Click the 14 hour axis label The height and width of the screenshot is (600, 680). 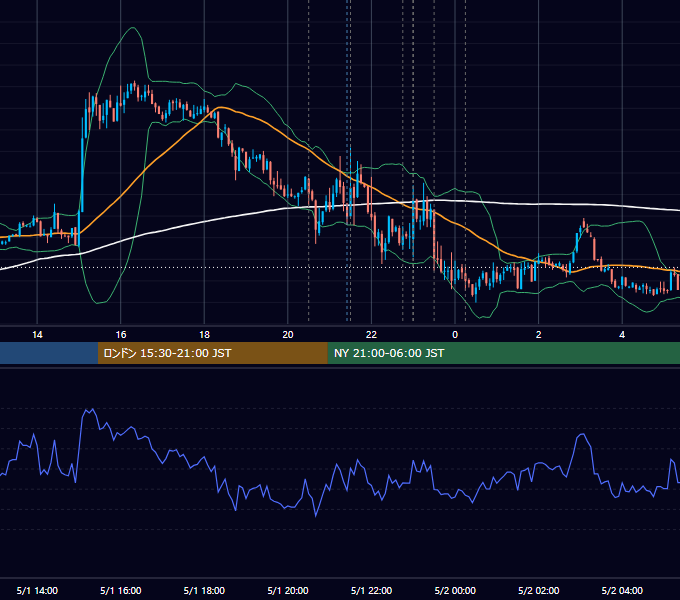click(37, 335)
